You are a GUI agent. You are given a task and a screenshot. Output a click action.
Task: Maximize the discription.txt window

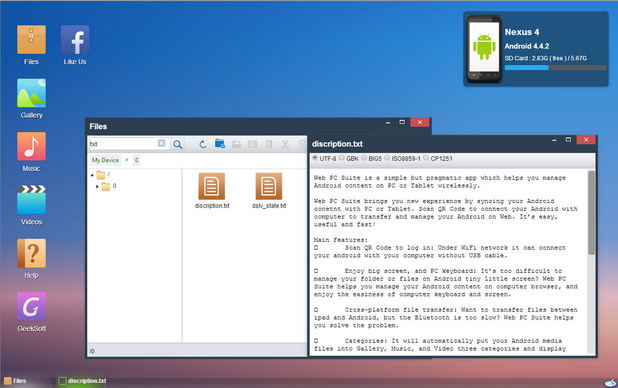click(568, 140)
